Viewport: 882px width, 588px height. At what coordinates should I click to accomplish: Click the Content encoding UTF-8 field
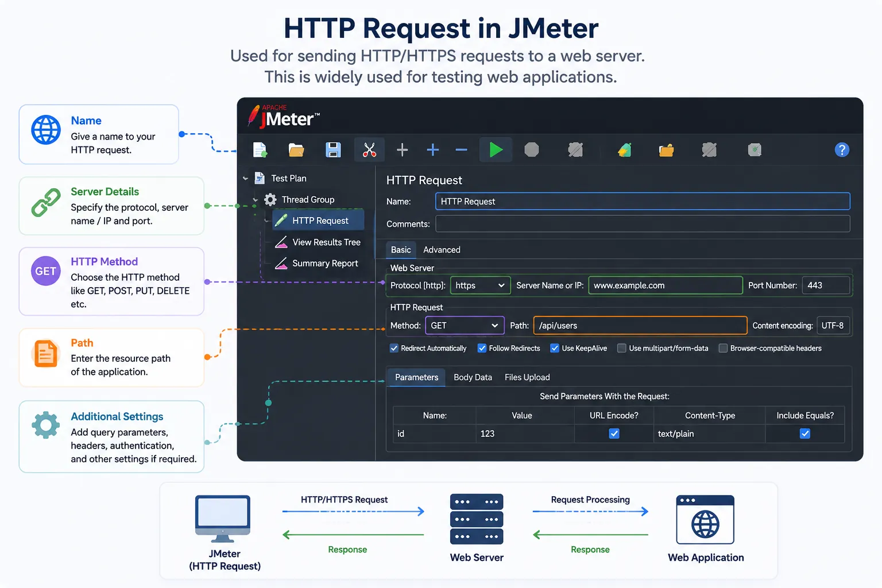click(833, 326)
